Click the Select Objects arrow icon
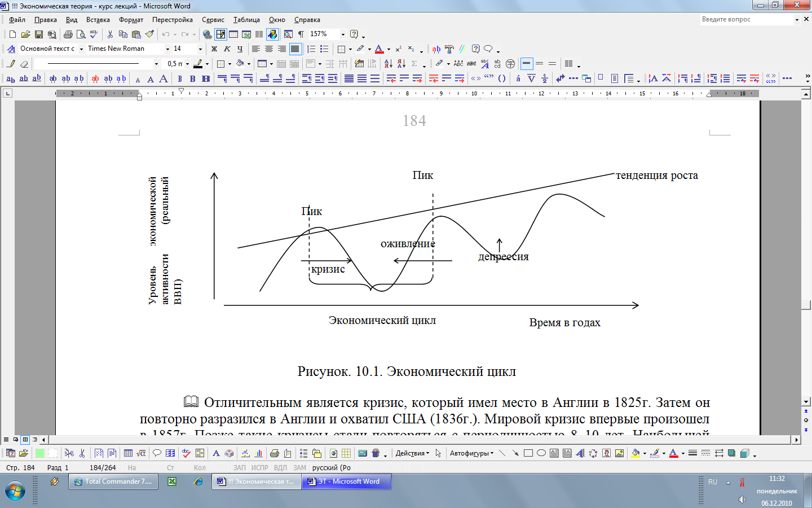The image size is (812, 508). click(438, 453)
